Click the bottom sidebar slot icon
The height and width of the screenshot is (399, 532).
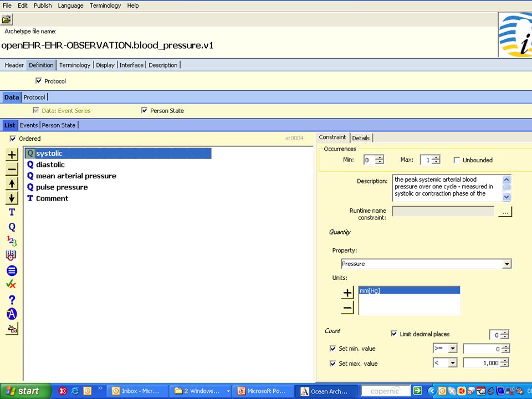click(x=12, y=329)
